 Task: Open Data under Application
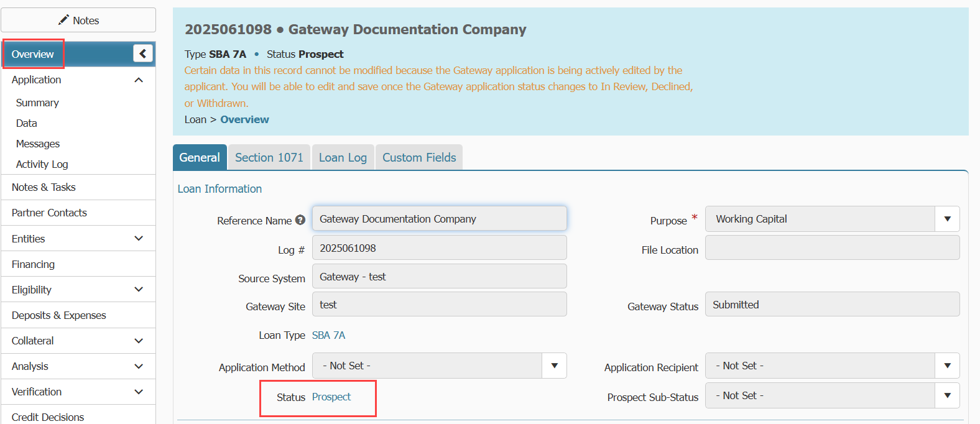click(x=27, y=123)
